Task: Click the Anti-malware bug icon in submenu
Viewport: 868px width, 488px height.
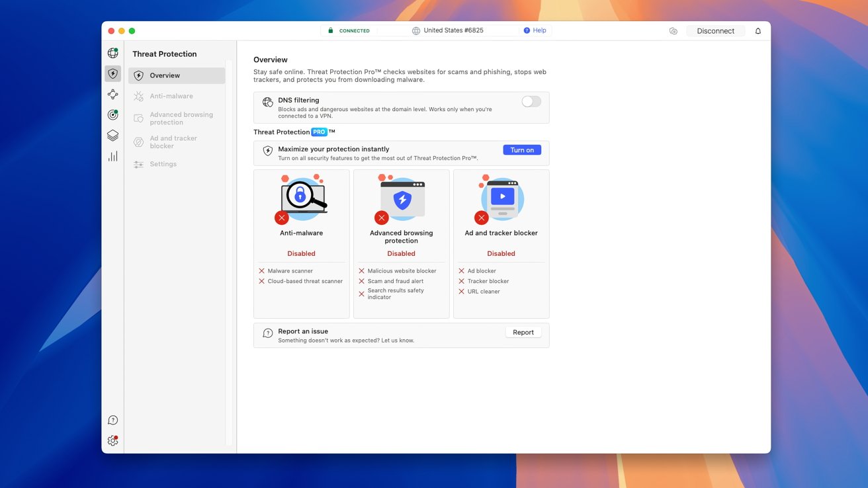Action: tap(138, 97)
